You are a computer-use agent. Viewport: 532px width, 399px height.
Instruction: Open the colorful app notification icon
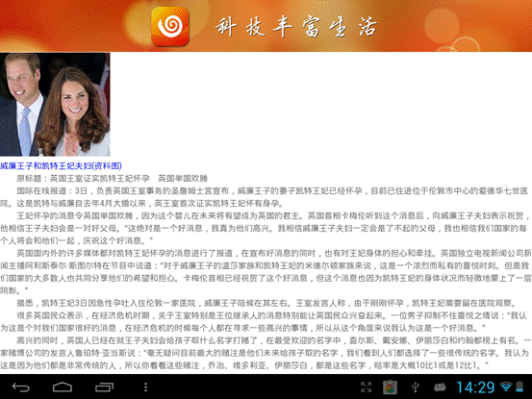[391, 387]
